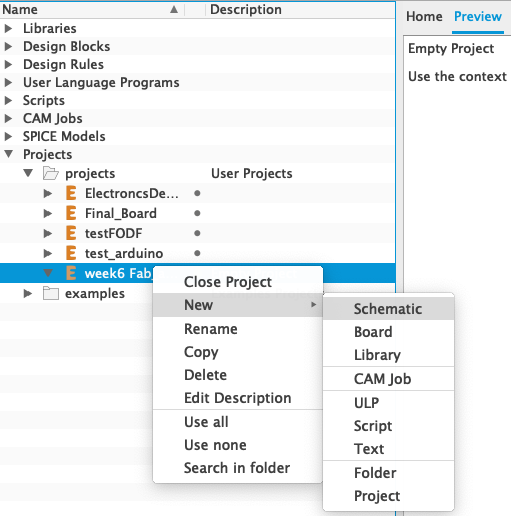Screen dimensions: 511x516
Task: Create a new Library from submenu
Action: [389, 355]
